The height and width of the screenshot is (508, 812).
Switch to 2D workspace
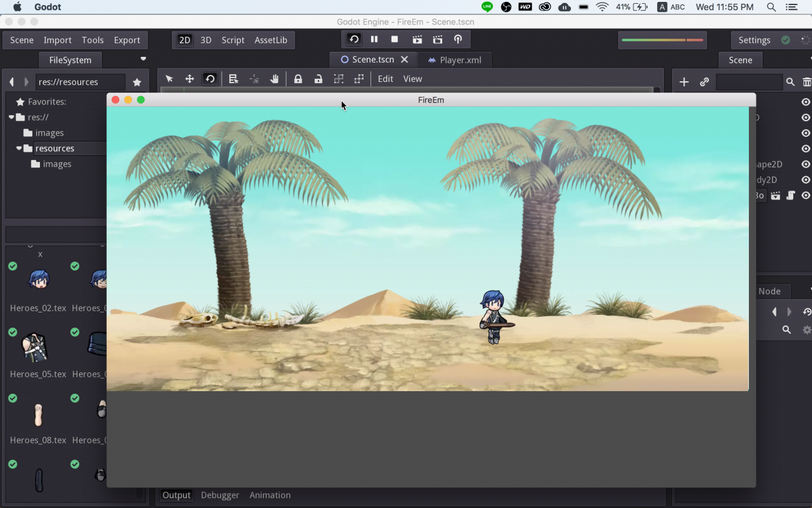[185, 40]
